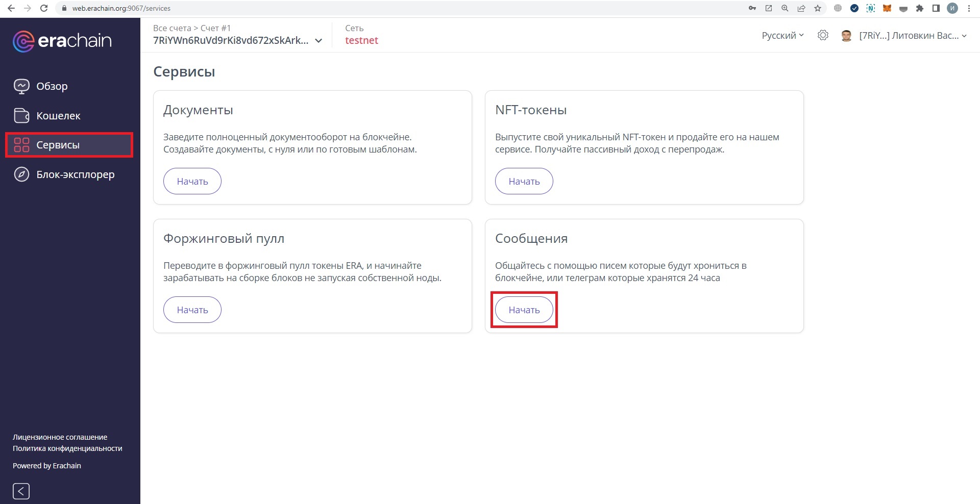Collapse the sidebar with arrow button

click(x=21, y=491)
